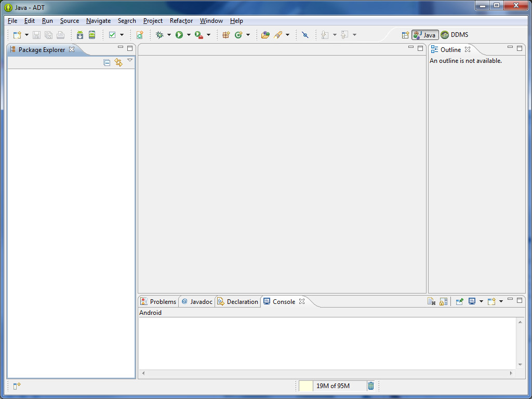Click the green Run button

click(179, 35)
